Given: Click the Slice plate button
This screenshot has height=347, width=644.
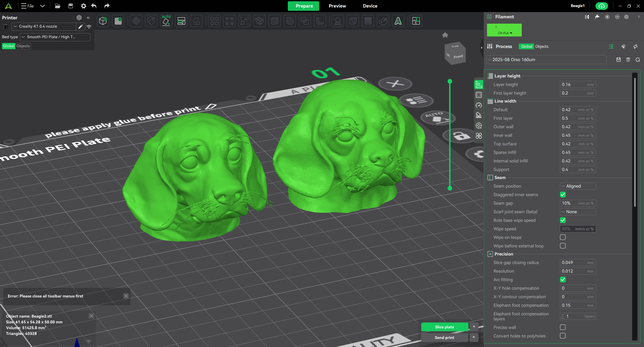Looking at the screenshot, I should tap(445, 327).
